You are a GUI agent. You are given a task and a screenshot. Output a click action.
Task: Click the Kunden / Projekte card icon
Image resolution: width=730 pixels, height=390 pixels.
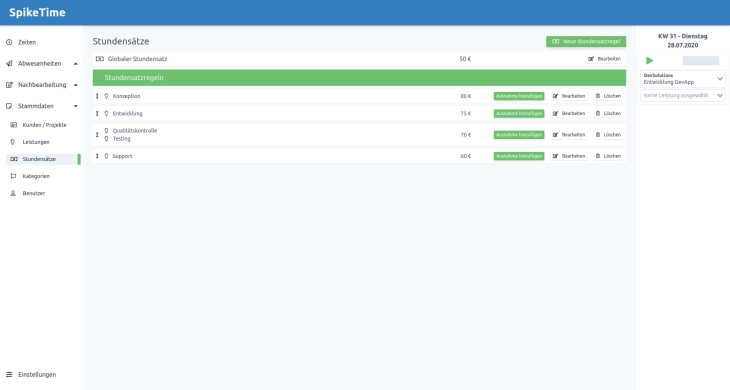pyautogui.click(x=14, y=125)
